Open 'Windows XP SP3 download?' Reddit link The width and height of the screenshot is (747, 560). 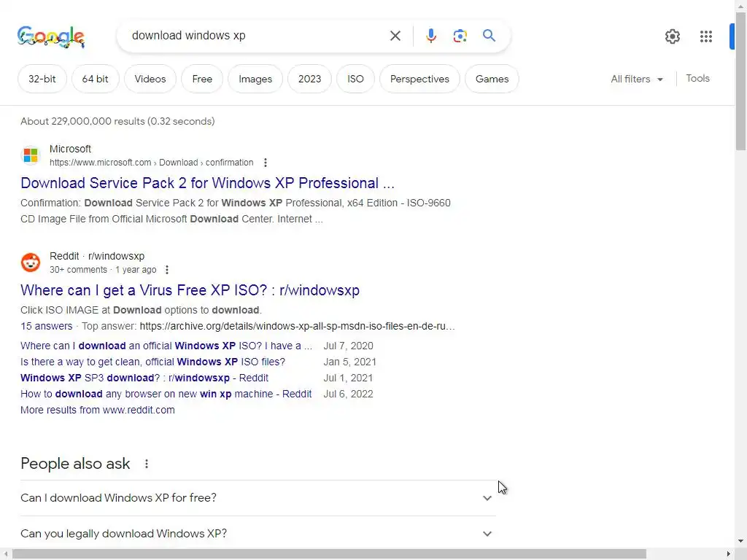coord(144,378)
